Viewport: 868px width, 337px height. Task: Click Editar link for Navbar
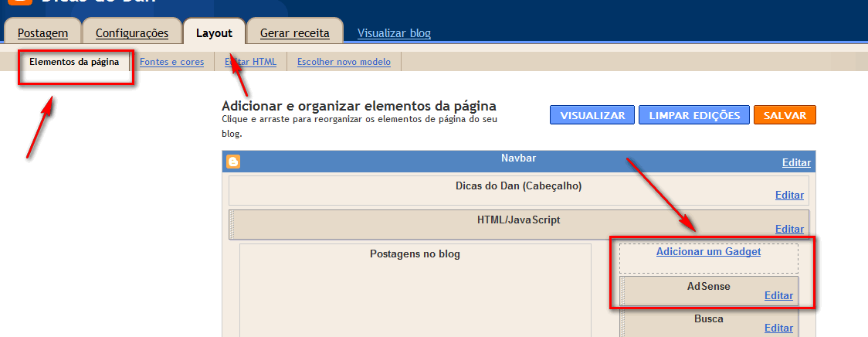[796, 163]
